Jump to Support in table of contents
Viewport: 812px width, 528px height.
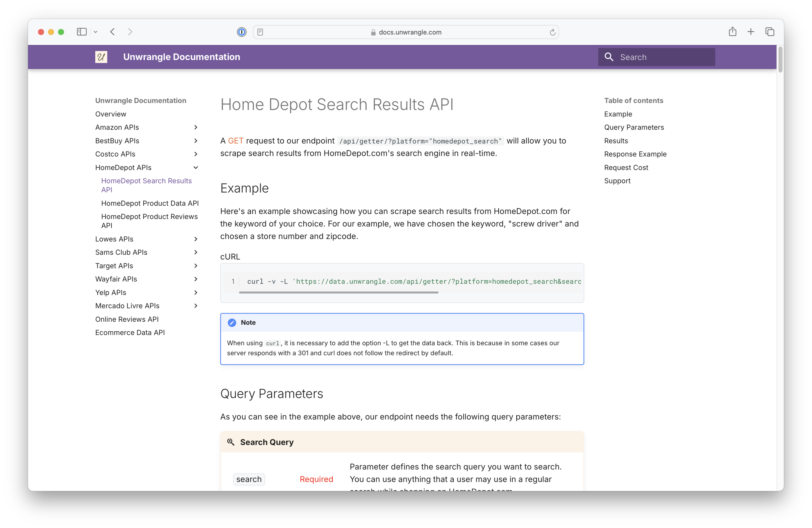click(617, 181)
